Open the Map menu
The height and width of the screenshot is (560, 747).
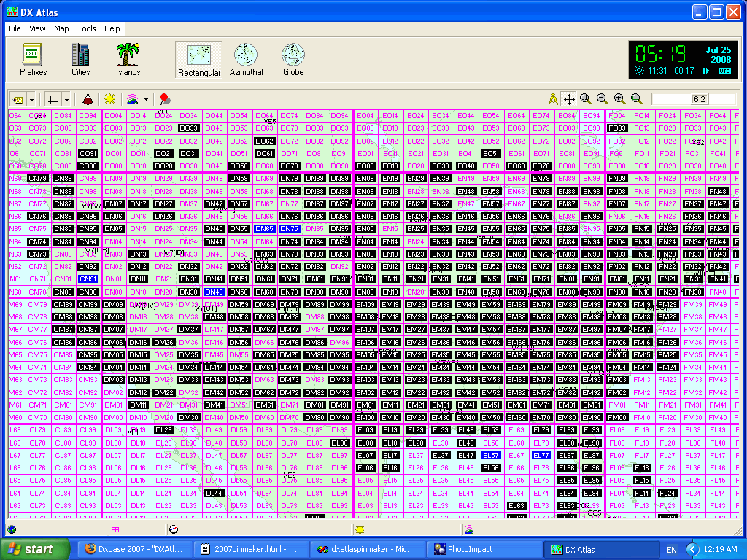pos(61,28)
